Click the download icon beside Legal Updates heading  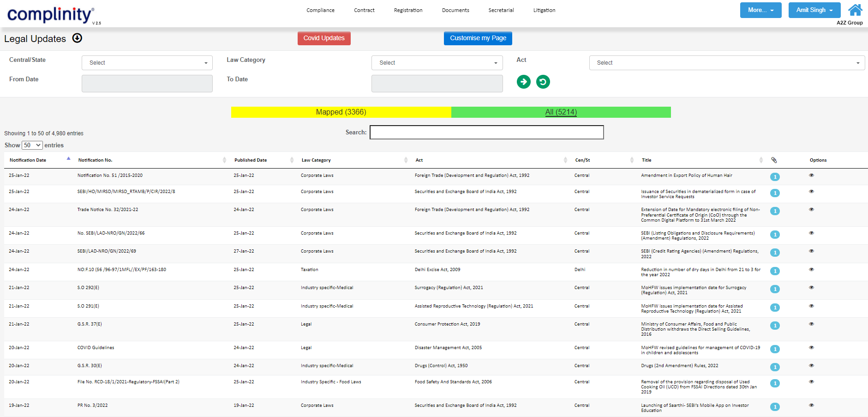(77, 39)
